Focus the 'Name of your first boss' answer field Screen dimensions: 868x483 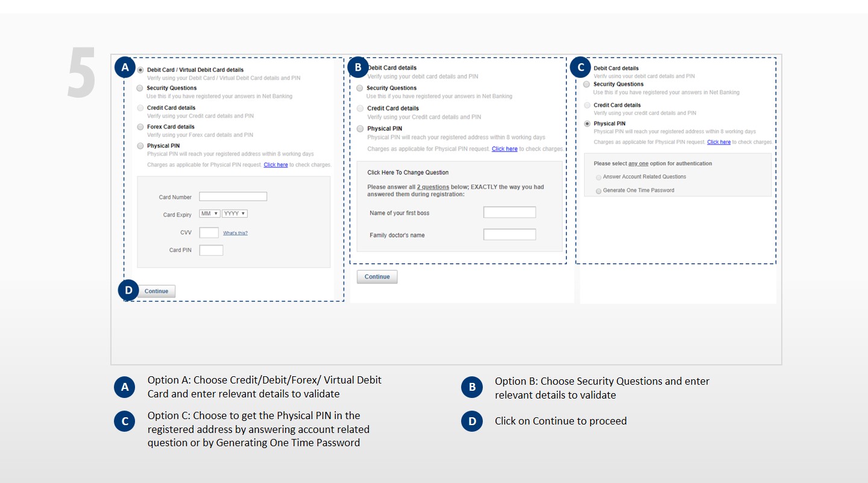pos(509,212)
